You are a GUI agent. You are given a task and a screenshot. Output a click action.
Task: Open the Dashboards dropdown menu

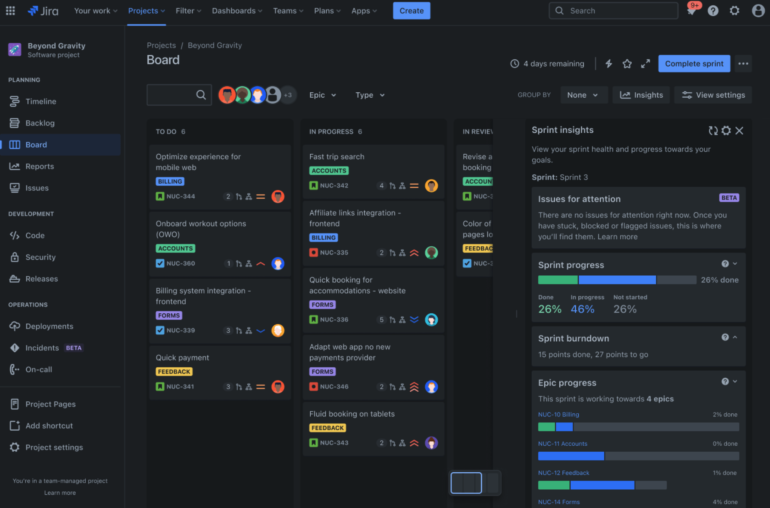coord(237,10)
